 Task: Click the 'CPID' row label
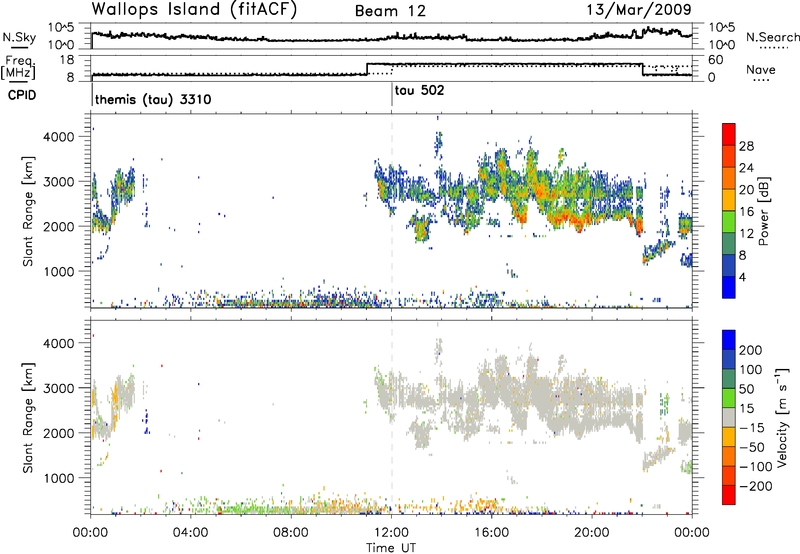pyautogui.click(x=22, y=95)
